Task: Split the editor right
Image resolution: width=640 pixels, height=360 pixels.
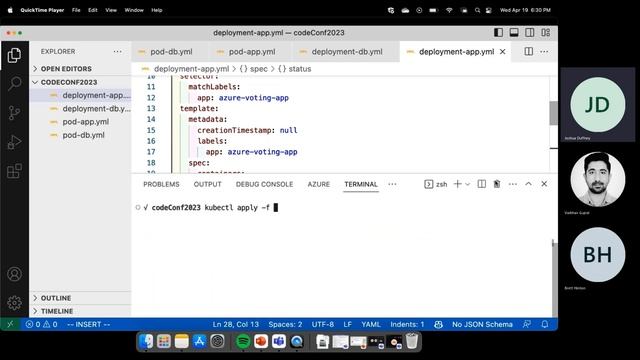Action: (529, 51)
